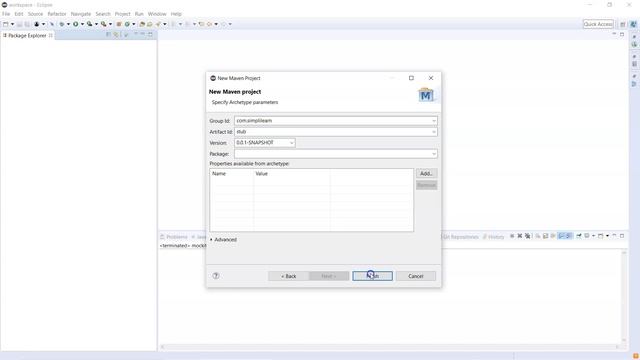
Task: Toggle Scroll Lock in console toolbar
Action: 545,236
